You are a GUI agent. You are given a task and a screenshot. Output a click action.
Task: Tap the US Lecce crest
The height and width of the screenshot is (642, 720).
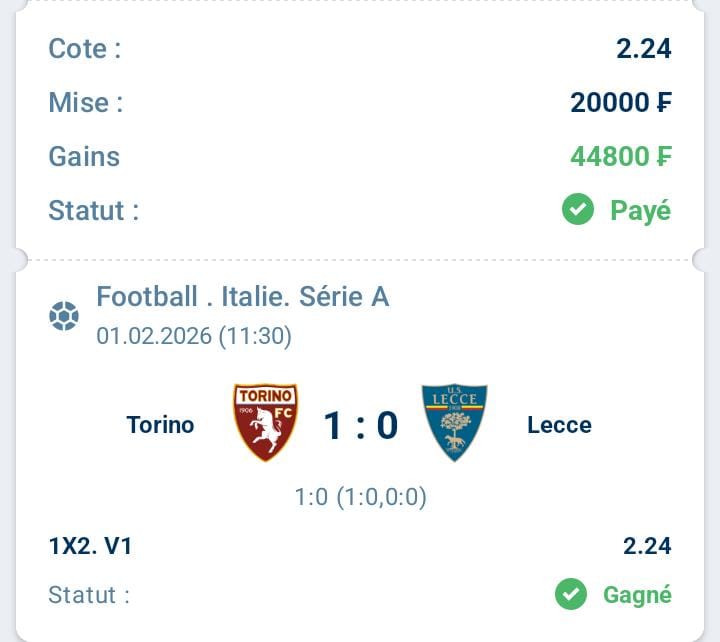pos(454,422)
